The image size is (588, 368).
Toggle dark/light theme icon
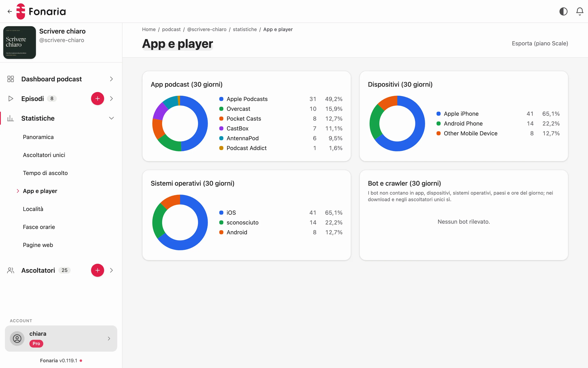pyautogui.click(x=563, y=11)
